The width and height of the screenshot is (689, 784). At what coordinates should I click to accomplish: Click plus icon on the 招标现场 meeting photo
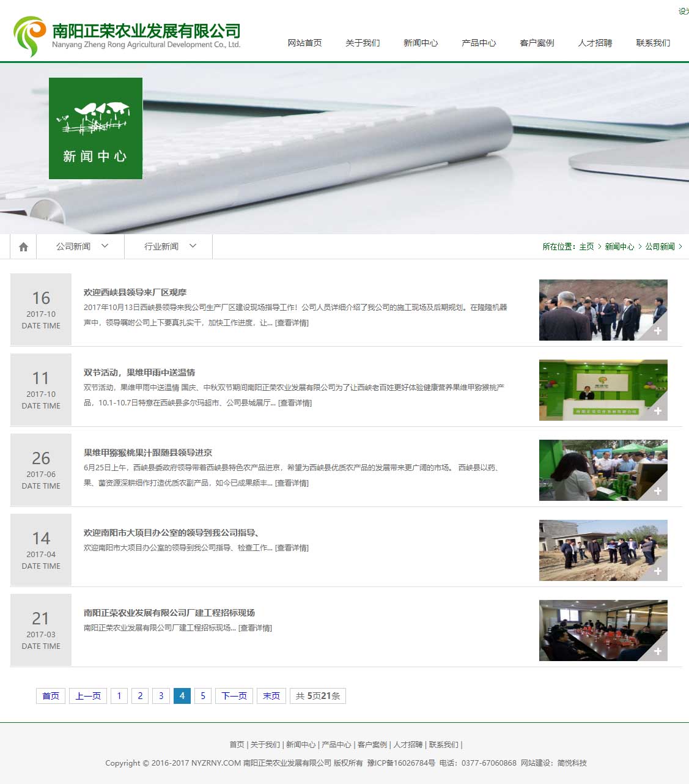(x=658, y=651)
